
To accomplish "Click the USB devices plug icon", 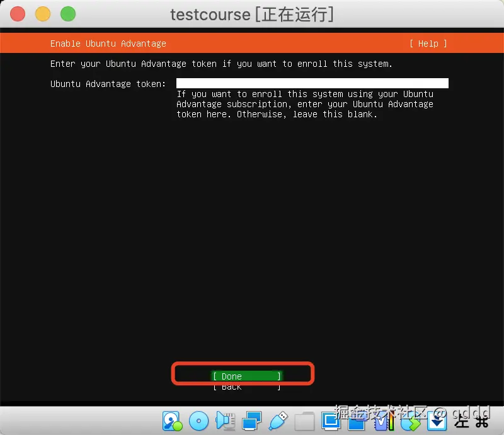I will coord(278,421).
